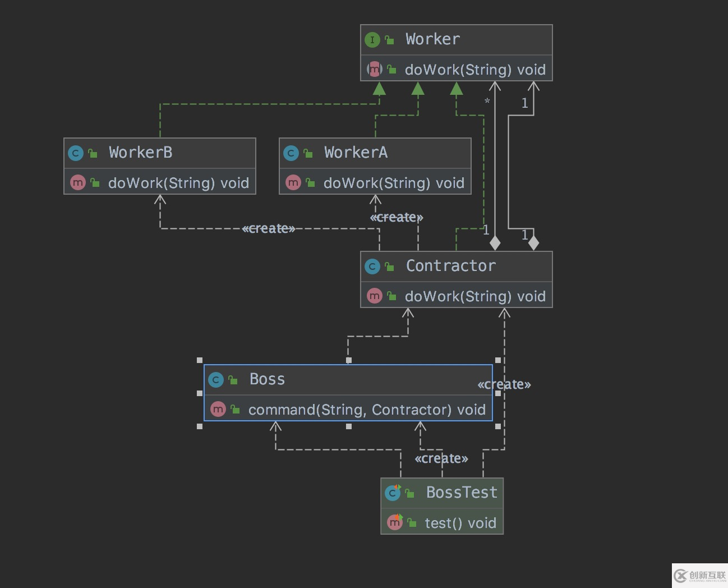
Task: Click the selection handle at the Boss node's top-left corner
Action: [x=200, y=360]
